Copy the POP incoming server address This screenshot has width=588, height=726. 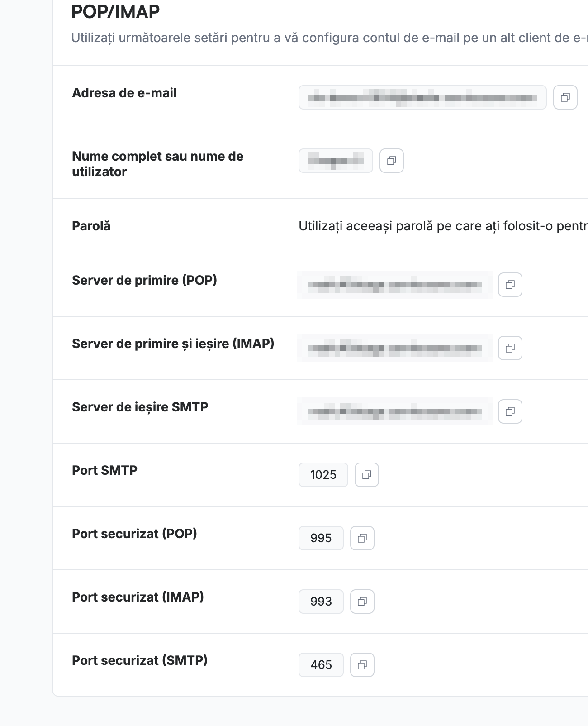[510, 285]
